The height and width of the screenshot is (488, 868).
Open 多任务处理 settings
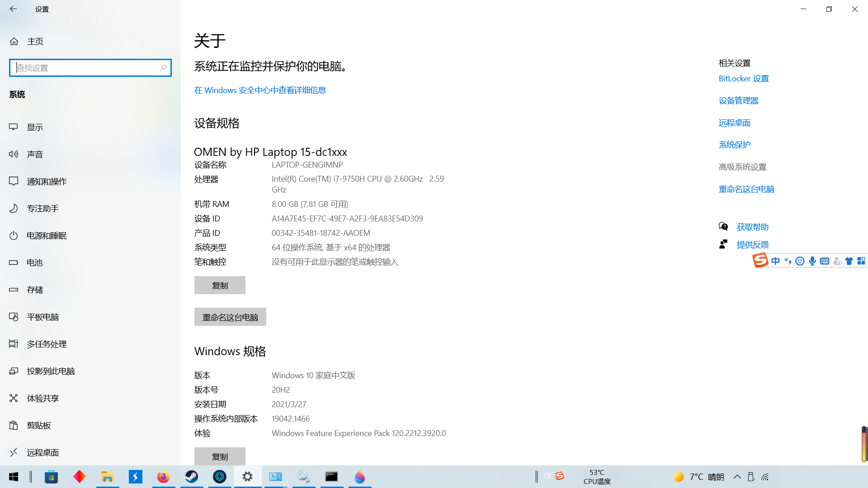(x=90, y=344)
